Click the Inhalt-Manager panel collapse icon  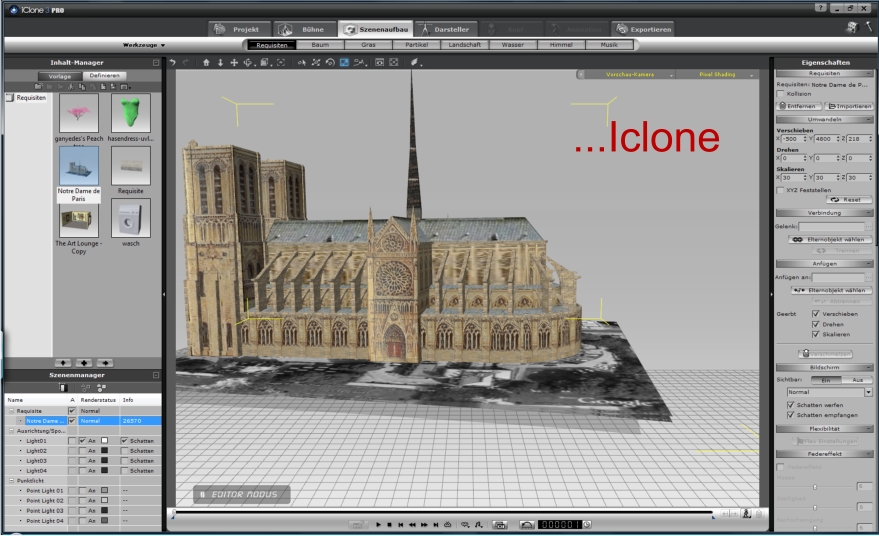[156, 63]
